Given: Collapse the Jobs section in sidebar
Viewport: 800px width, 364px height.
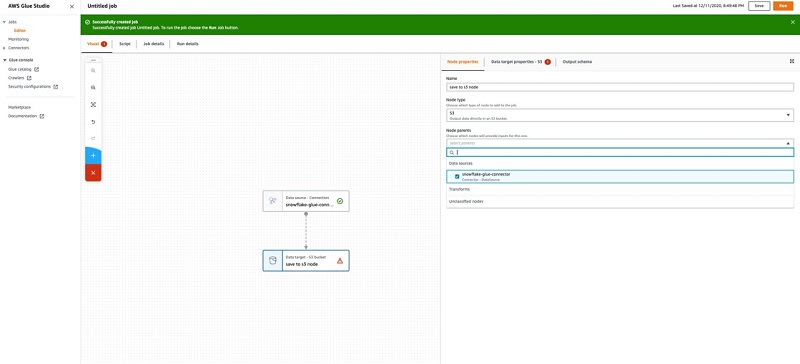Looking at the screenshot, I should tap(4, 22).
